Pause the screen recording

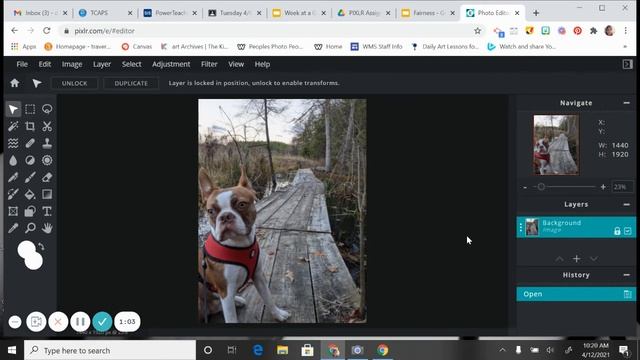point(80,322)
